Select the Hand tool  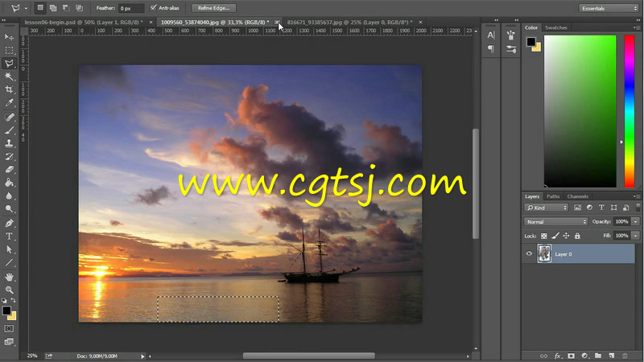coord(9,277)
